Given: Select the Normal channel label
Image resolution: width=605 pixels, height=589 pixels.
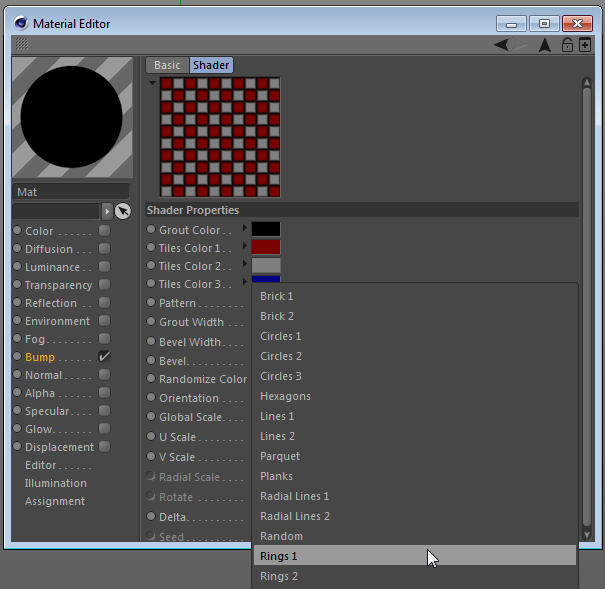Looking at the screenshot, I should (43, 375).
